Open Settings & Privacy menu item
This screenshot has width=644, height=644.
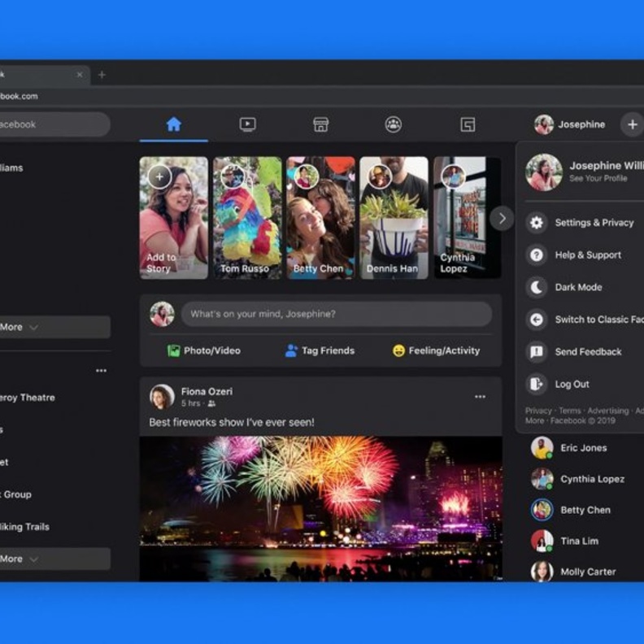click(594, 223)
